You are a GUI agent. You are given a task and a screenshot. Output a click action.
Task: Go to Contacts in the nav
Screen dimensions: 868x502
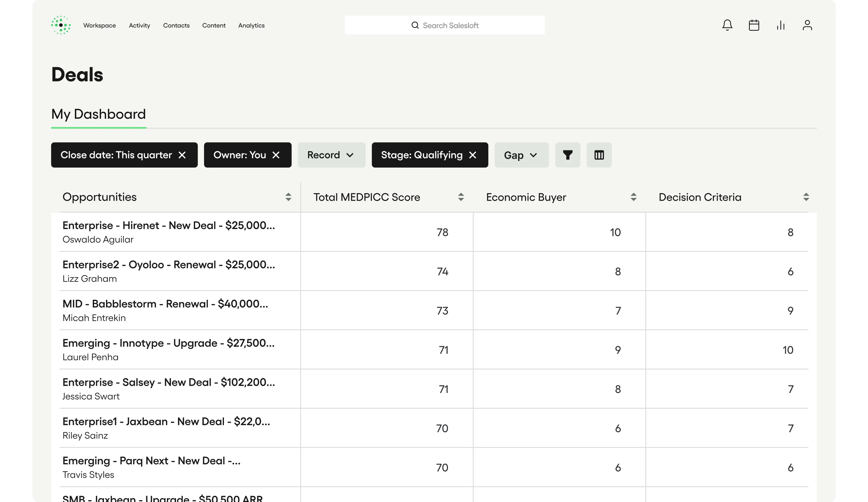176,26
